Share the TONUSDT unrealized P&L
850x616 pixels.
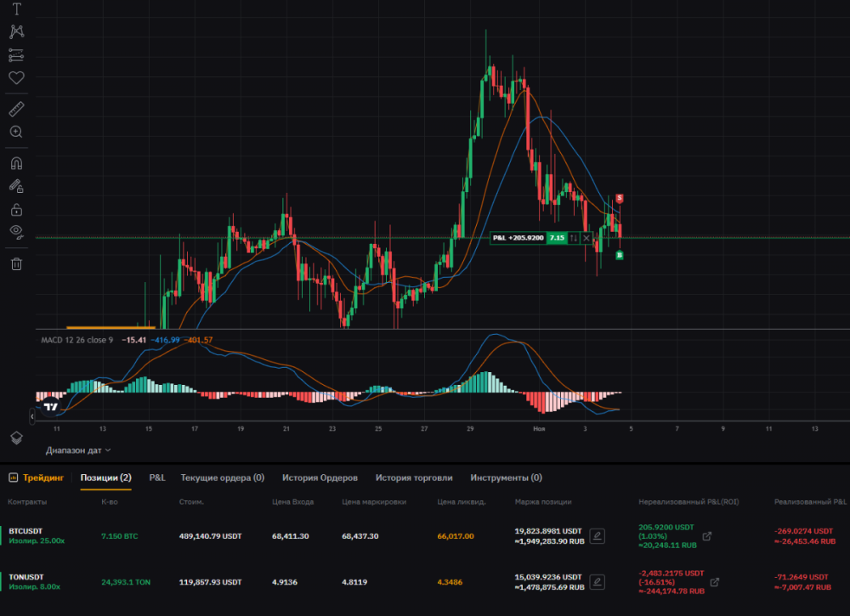coord(714,582)
